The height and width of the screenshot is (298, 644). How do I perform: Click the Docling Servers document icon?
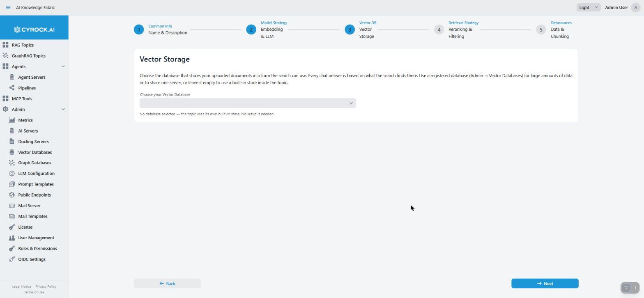(x=12, y=142)
